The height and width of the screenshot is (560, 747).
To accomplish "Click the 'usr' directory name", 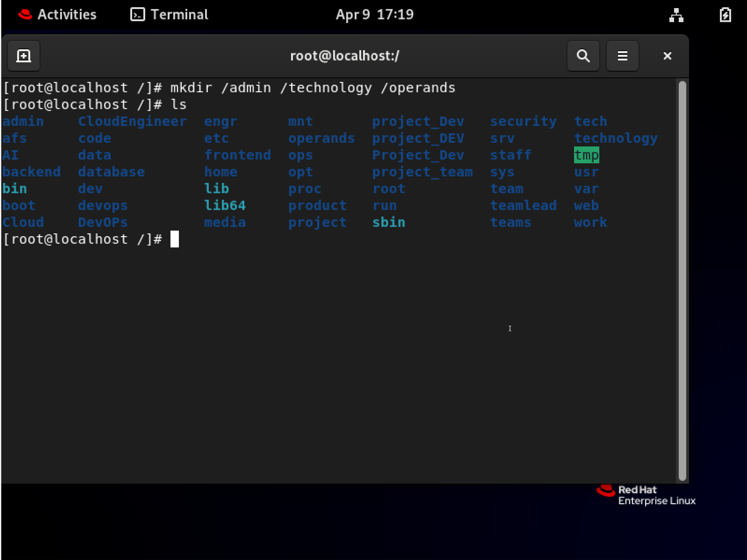I will (x=587, y=172).
